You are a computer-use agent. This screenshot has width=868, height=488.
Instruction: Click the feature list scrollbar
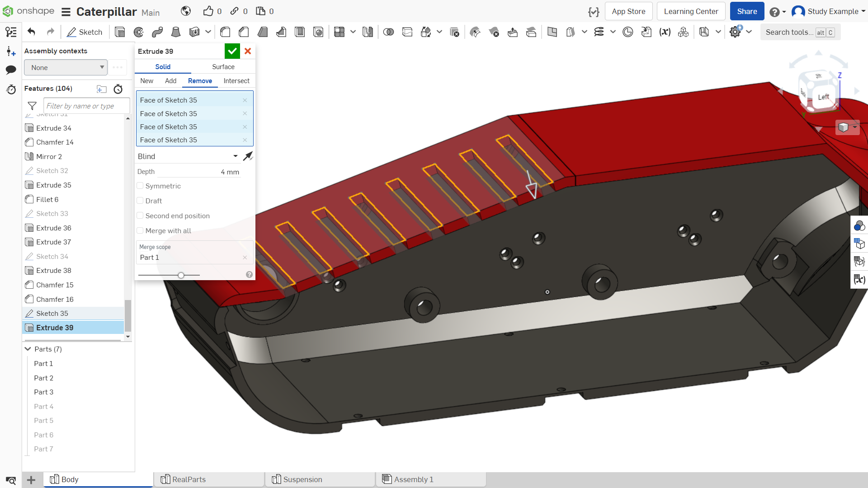pyautogui.click(x=128, y=315)
